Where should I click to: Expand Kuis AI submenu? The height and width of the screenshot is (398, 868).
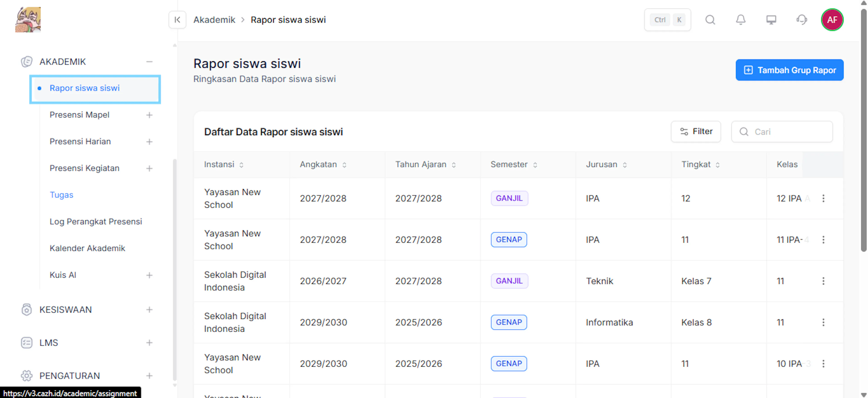[149, 275]
